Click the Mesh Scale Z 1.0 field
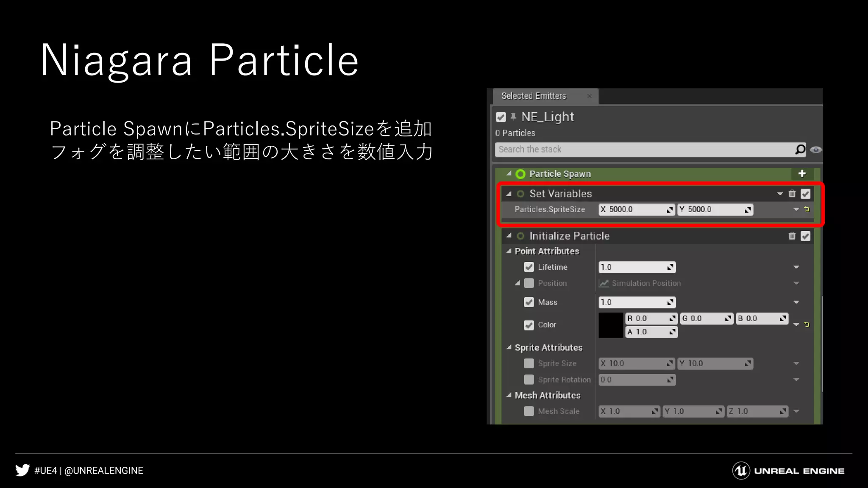868x488 pixels. point(757,411)
